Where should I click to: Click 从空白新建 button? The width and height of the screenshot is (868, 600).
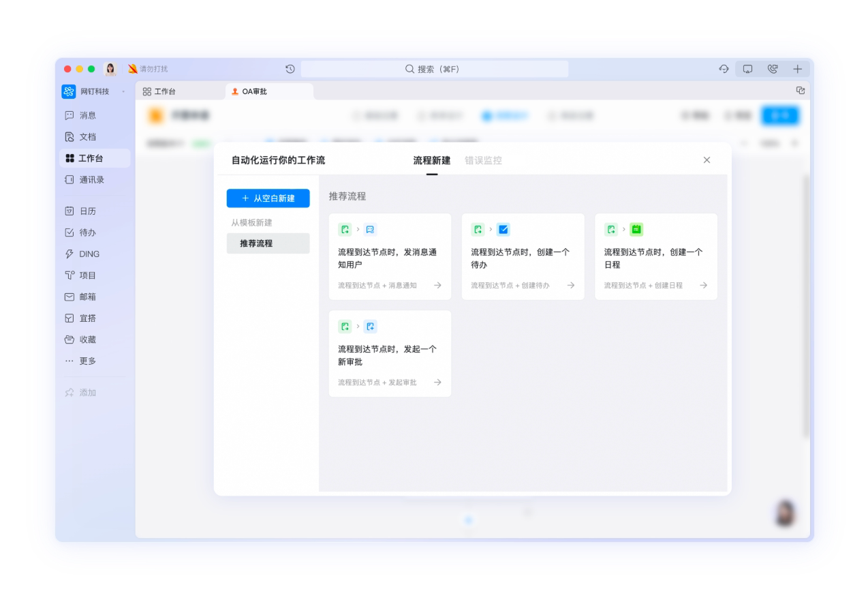pyautogui.click(x=268, y=198)
